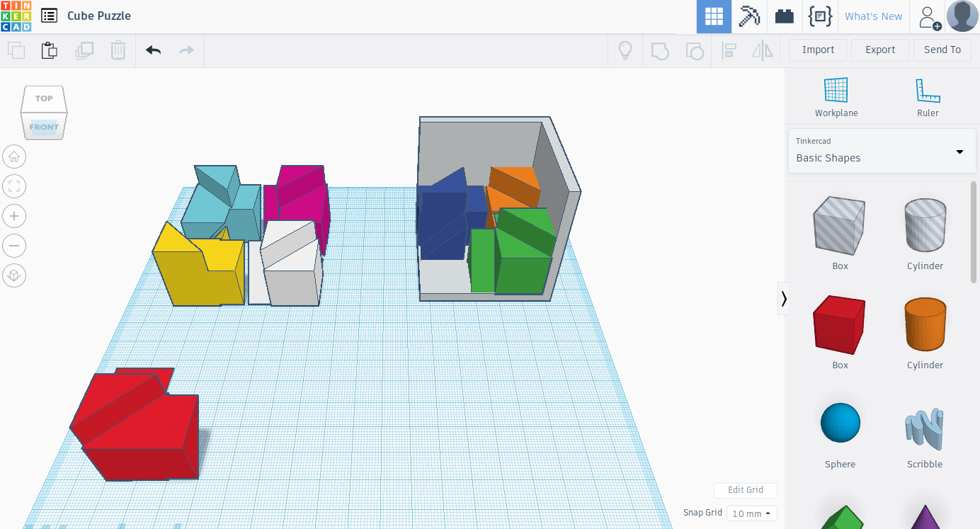Switch to orthographic view icon
The height and width of the screenshot is (529, 980).
pos(14,275)
